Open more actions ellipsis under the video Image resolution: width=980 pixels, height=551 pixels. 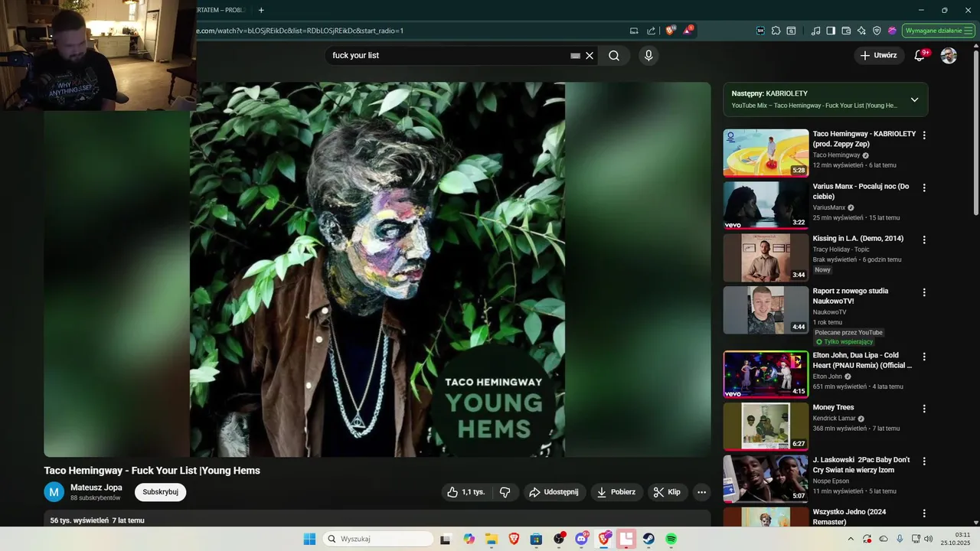pos(701,492)
